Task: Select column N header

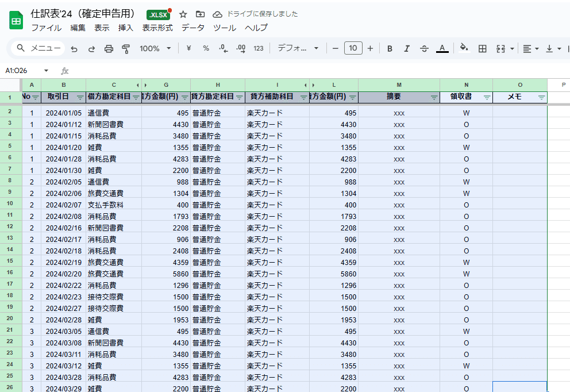Action: [467, 84]
